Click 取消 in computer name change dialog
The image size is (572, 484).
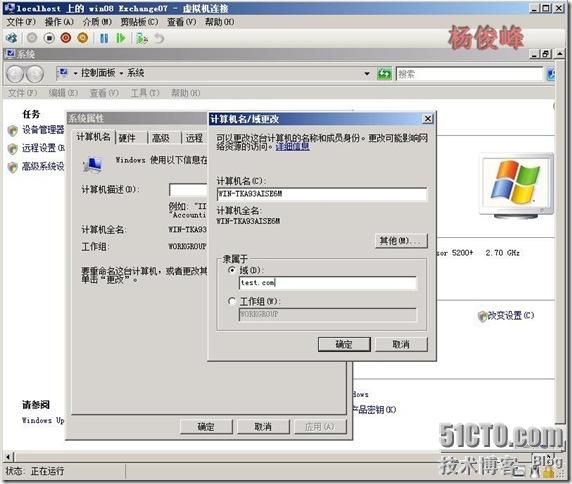click(401, 344)
